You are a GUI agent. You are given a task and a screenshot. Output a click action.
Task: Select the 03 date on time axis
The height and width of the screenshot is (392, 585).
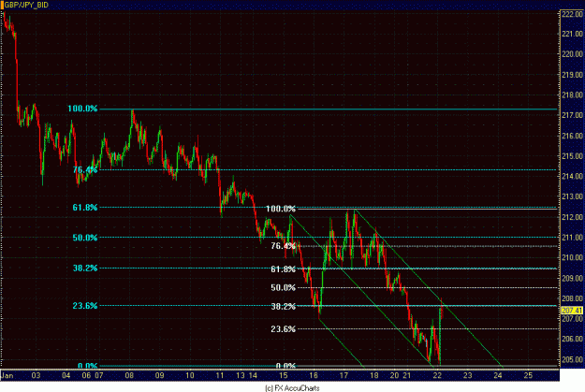pyautogui.click(x=36, y=375)
